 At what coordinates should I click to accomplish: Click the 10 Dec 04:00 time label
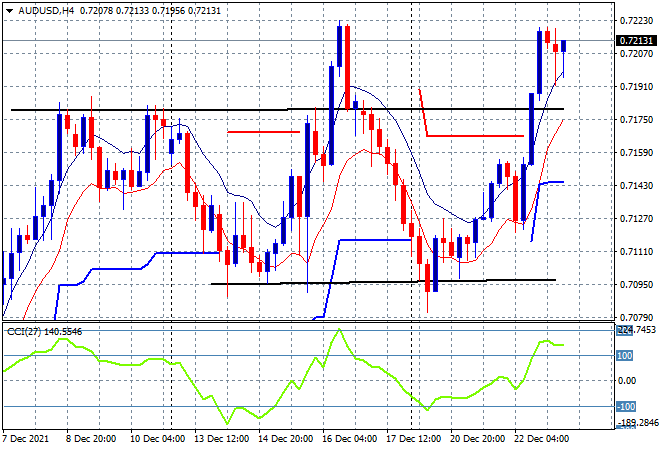point(157,439)
